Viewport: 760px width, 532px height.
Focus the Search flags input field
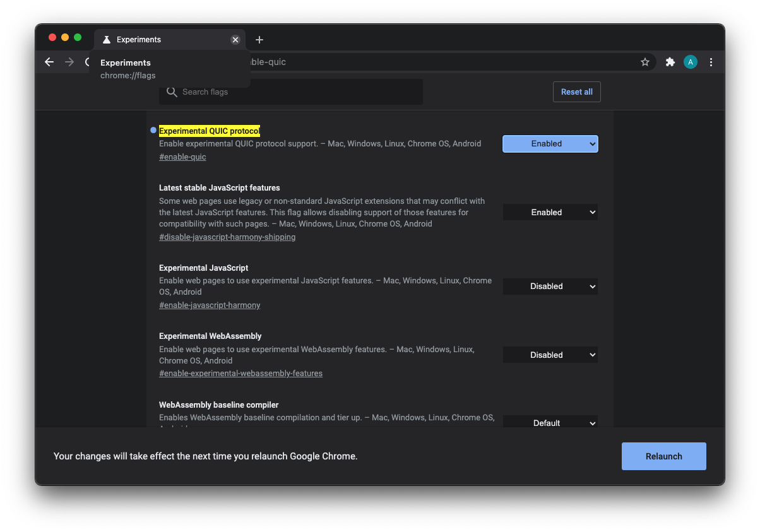(297, 92)
